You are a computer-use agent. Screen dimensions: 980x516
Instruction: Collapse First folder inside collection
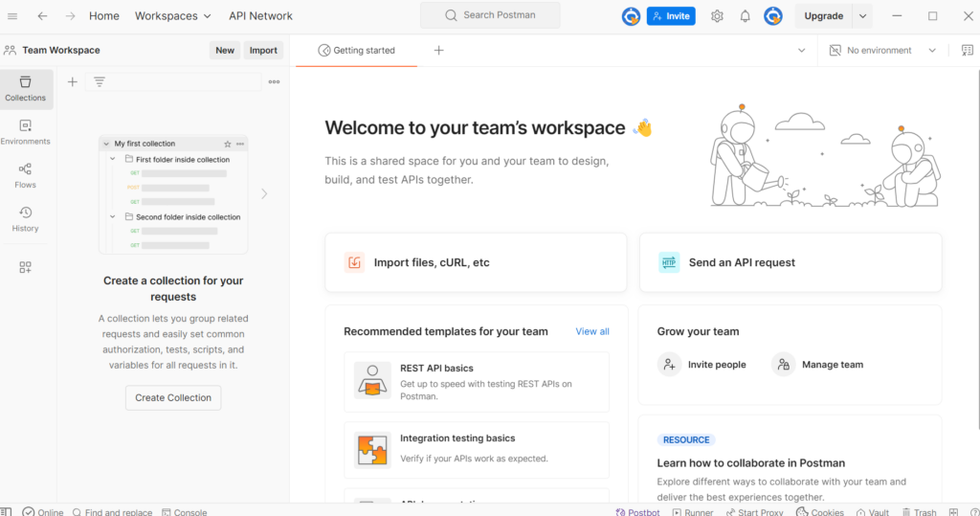pyautogui.click(x=113, y=159)
